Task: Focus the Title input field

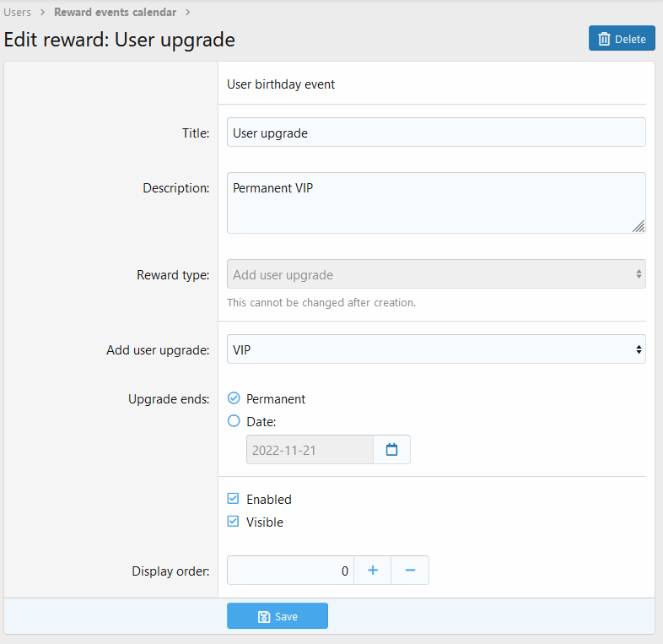Action: [x=436, y=133]
